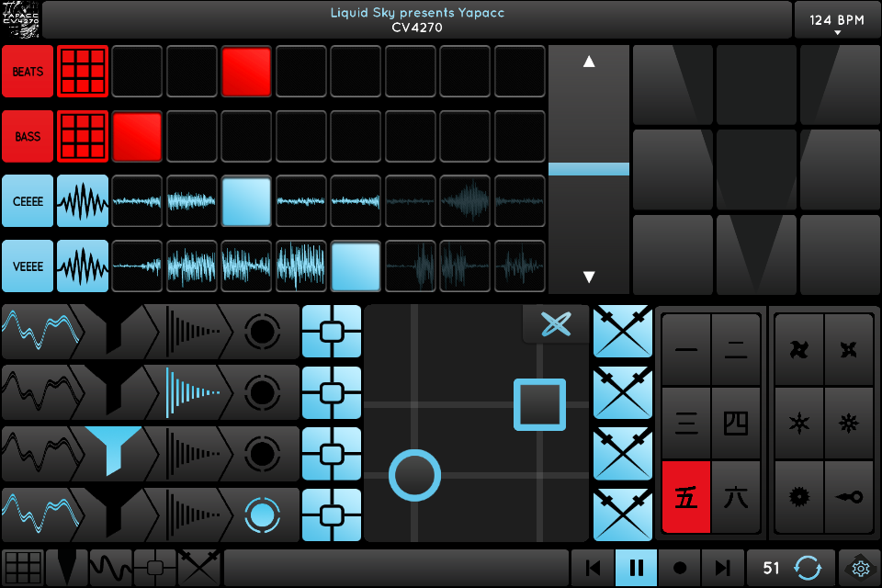Toggle first row circular knob effect
Image resolution: width=882 pixels, height=588 pixels.
pos(262,332)
